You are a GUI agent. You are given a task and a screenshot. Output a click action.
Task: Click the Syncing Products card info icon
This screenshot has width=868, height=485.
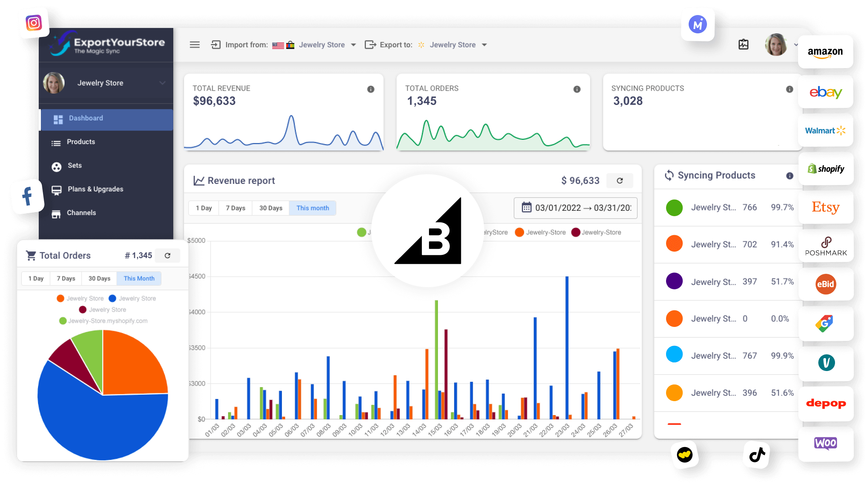point(789,89)
